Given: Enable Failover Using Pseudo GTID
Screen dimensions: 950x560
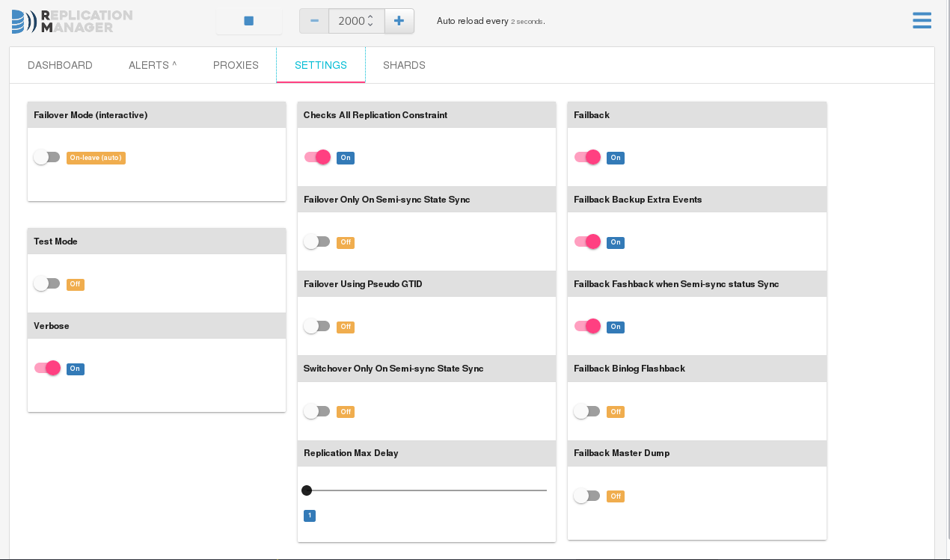Looking at the screenshot, I should tap(316, 326).
